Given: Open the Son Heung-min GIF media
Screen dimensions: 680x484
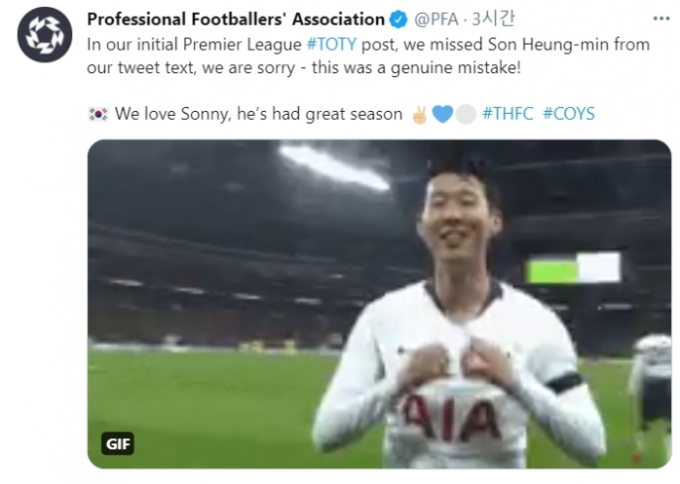Looking at the screenshot, I should coord(379,304).
